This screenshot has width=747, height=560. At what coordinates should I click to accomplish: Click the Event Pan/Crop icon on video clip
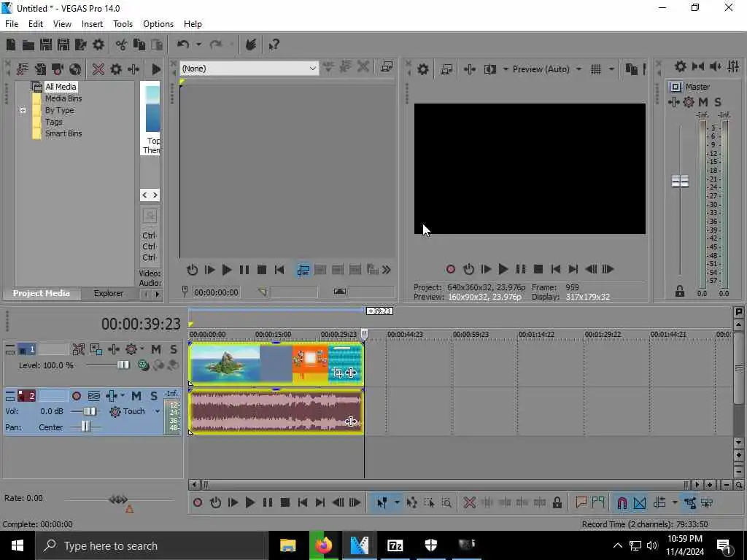tap(337, 373)
